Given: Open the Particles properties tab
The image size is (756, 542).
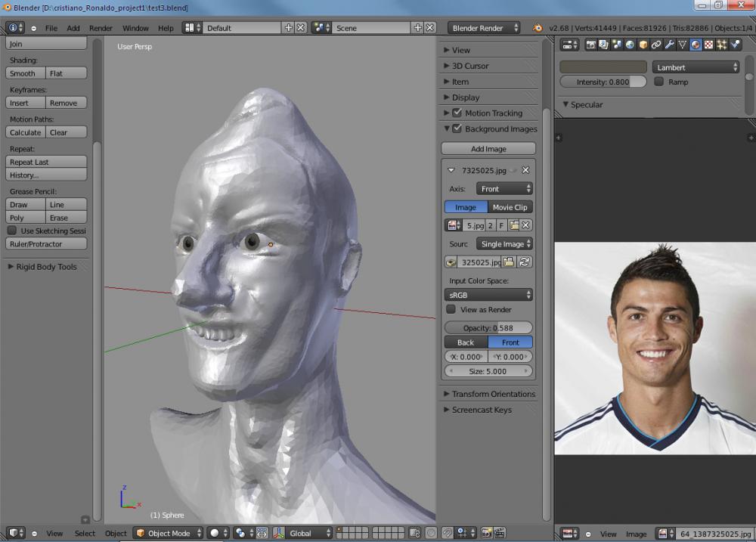Looking at the screenshot, I should click(722, 45).
